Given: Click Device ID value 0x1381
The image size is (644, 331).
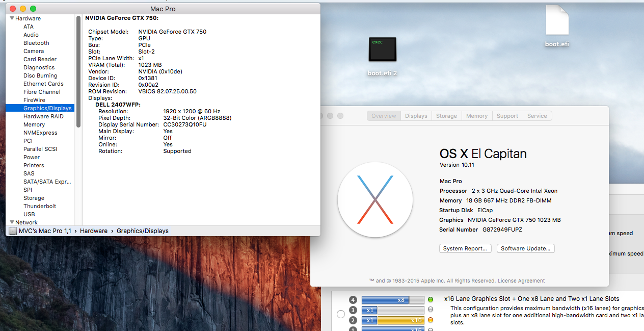Looking at the screenshot, I should pos(148,78).
